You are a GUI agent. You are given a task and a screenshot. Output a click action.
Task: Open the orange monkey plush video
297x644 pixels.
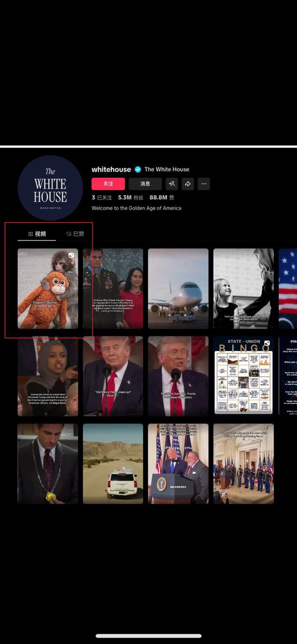tap(48, 289)
